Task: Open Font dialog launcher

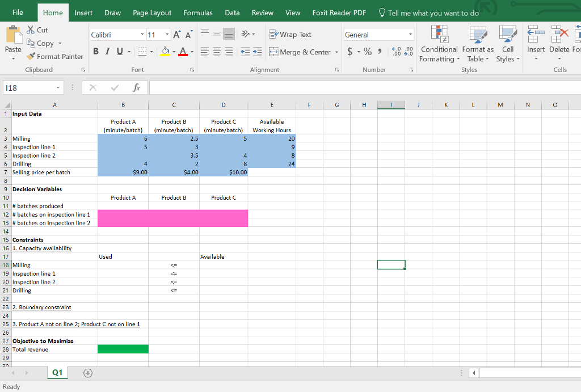Action: (192, 70)
